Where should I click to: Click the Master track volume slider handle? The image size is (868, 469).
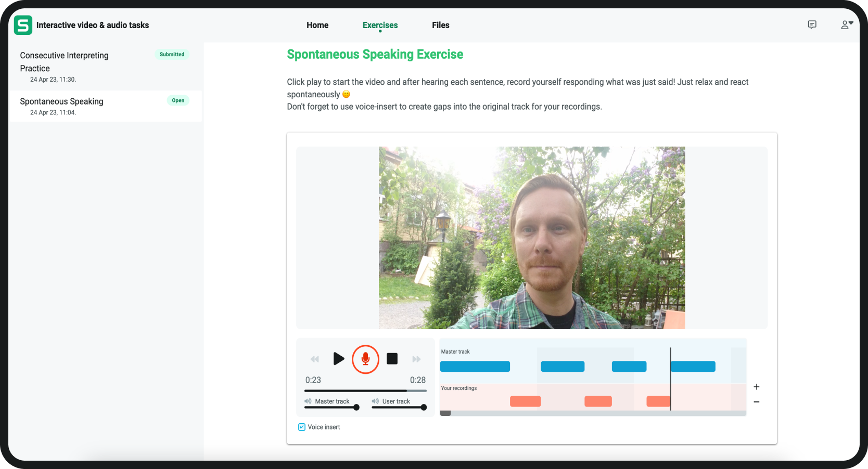point(356,408)
